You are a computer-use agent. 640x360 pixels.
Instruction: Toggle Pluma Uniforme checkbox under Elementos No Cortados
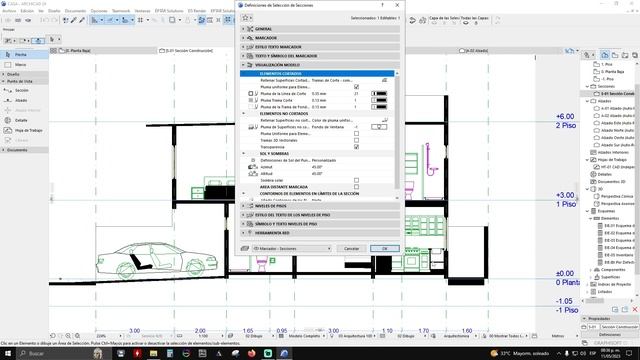click(356, 133)
